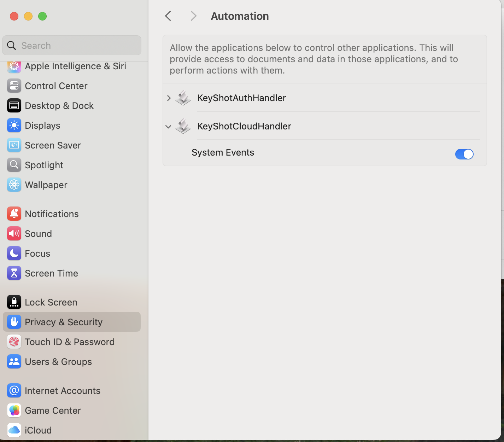Select the Sound label

pos(38,234)
